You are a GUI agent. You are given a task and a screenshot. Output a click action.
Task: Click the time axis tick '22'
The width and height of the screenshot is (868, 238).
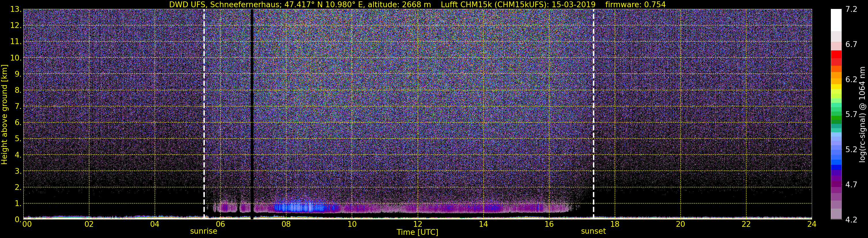pos(746,224)
